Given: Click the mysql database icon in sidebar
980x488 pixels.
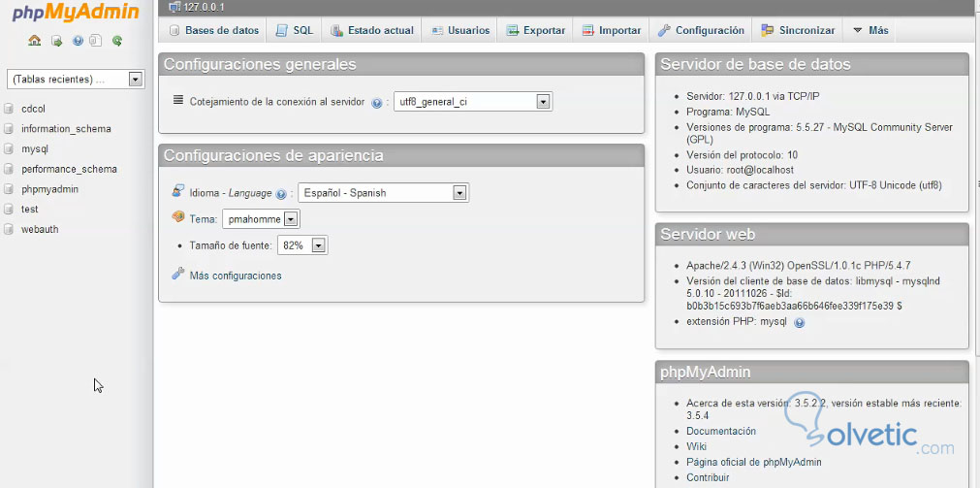Looking at the screenshot, I should click(x=9, y=148).
